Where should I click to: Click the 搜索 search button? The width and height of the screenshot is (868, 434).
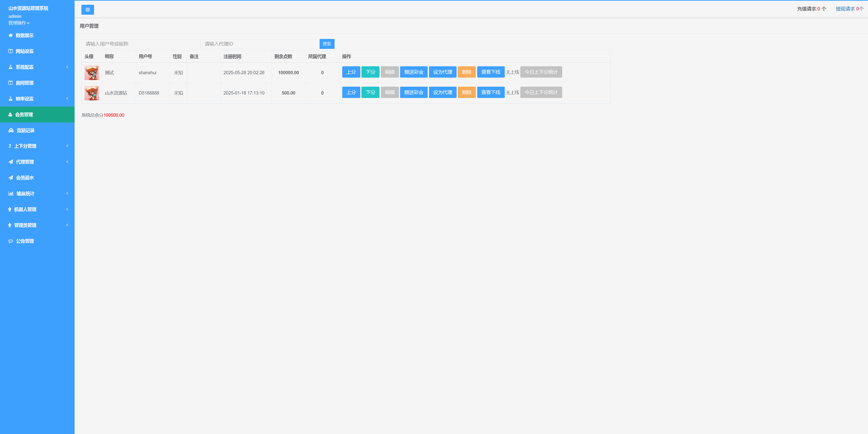click(x=326, y=44)
